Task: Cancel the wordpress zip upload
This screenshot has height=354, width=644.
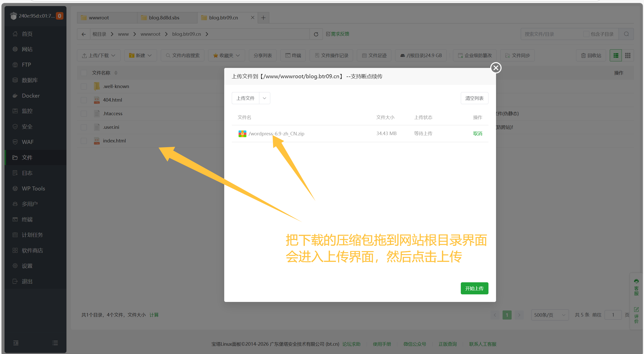Action: tap(477, 133)
